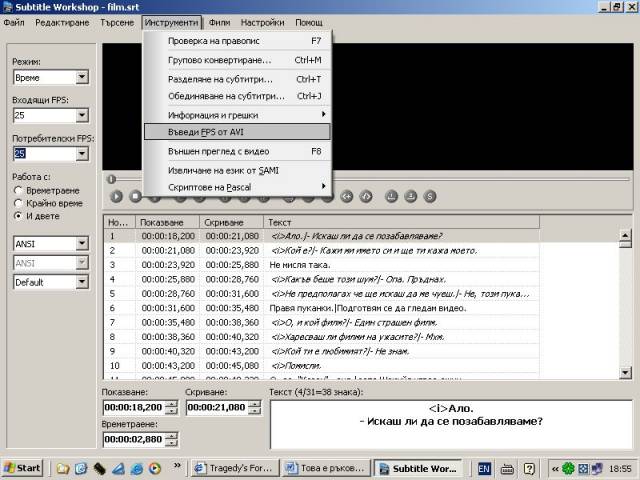
Task: Open the Филм menu
Action: pos(220,22)
